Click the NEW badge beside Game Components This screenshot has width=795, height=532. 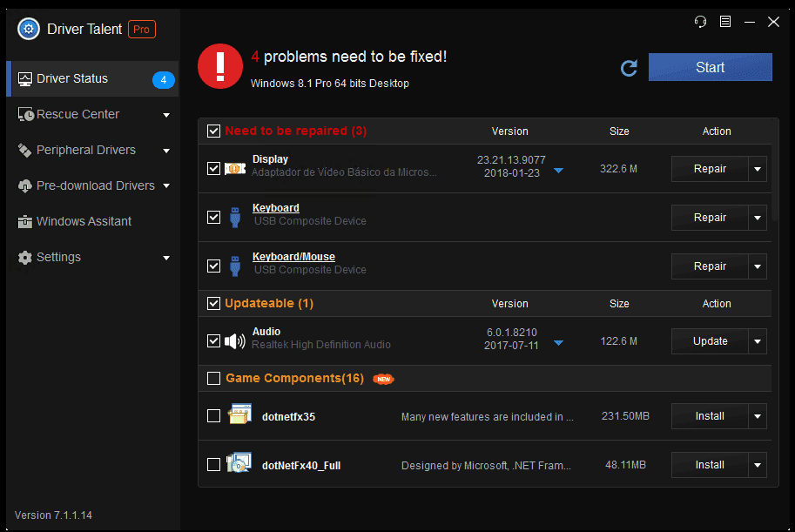coord(383,379)
